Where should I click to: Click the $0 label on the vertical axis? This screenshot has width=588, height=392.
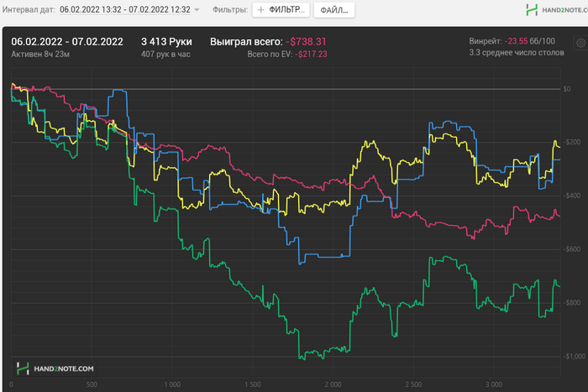(566, 88)
